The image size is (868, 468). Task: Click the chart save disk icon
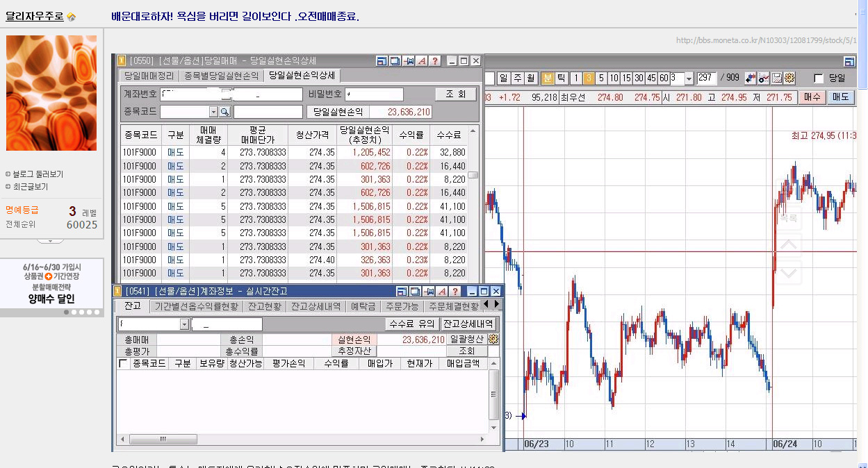click(x=777, y=78)
